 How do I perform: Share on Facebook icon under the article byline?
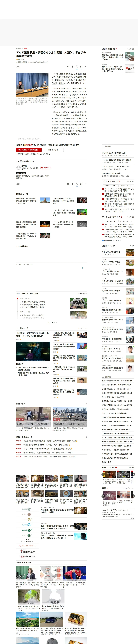point(73,67)
